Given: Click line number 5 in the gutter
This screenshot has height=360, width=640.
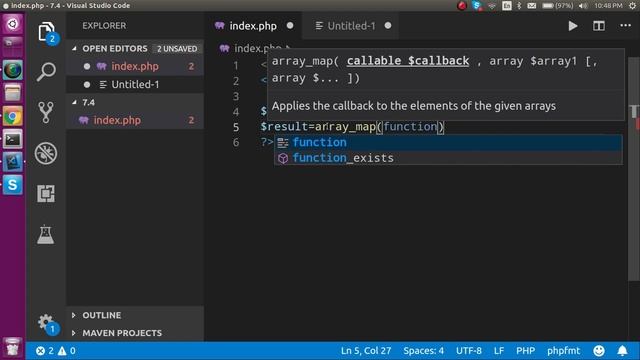Looking at the screenshot, I should click(x=236, y=127).
